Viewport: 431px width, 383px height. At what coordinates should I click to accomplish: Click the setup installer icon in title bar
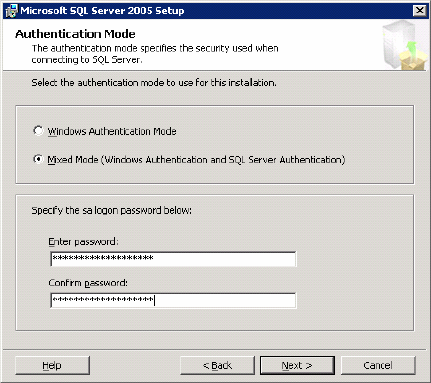point(11,11)
